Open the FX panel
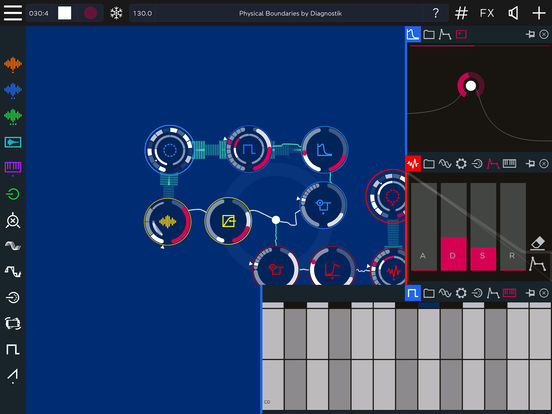Image resolution: width=552 pixels, height=414 pixels. click(x=487, y=13)
